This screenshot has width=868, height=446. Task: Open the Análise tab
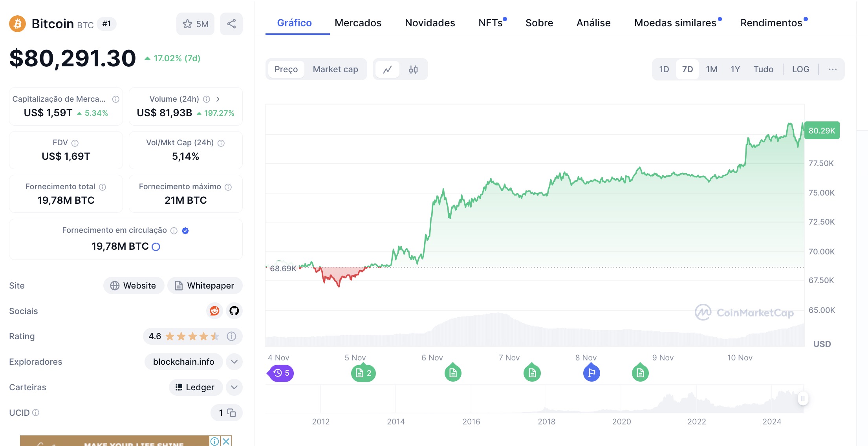pyautogui.click(x=593, y=23)
